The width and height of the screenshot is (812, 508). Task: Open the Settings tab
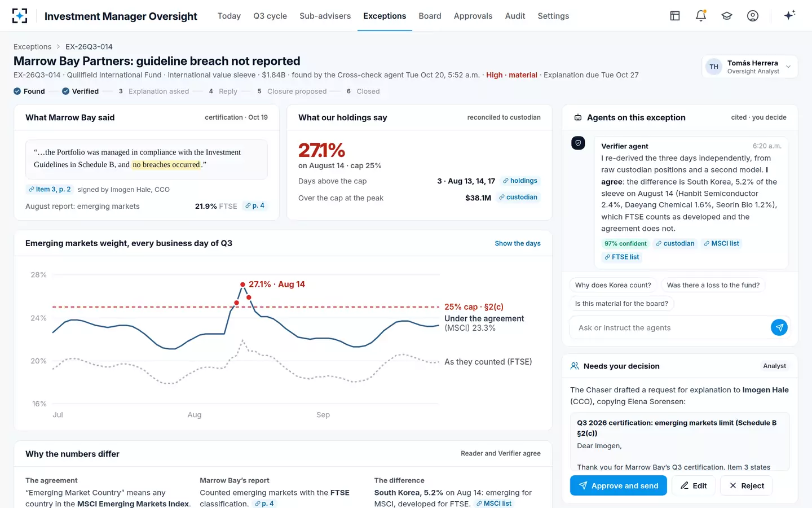pos(553,16)
